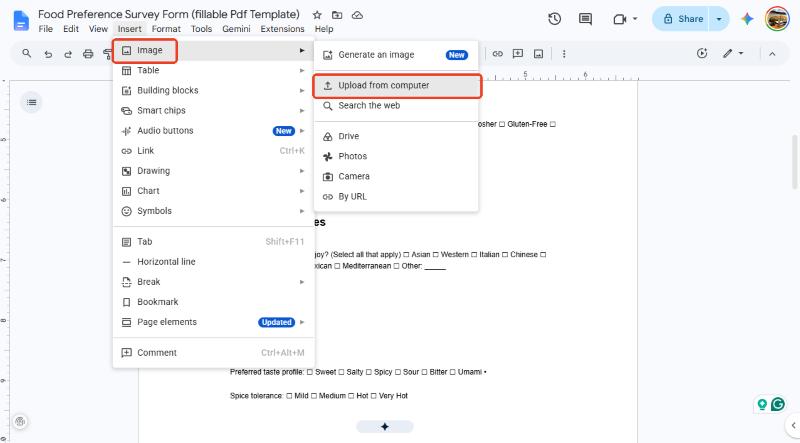
Task: Tick the Sweet taste profile checkbox
Action: click(310, 372)
